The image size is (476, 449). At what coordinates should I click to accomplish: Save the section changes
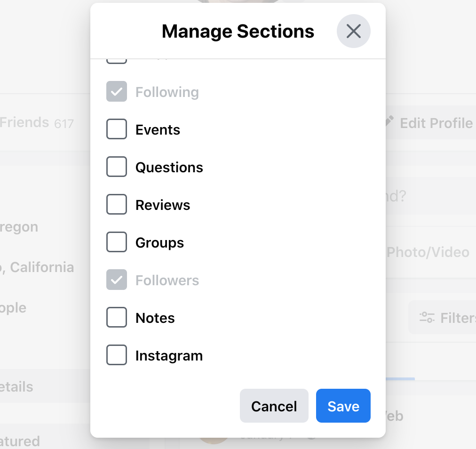click(343, 406)
